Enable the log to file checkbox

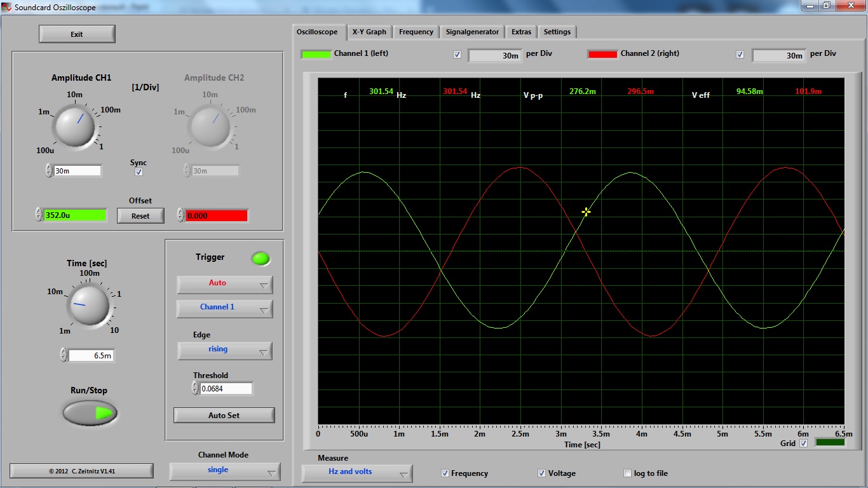[x=628, y=473]
